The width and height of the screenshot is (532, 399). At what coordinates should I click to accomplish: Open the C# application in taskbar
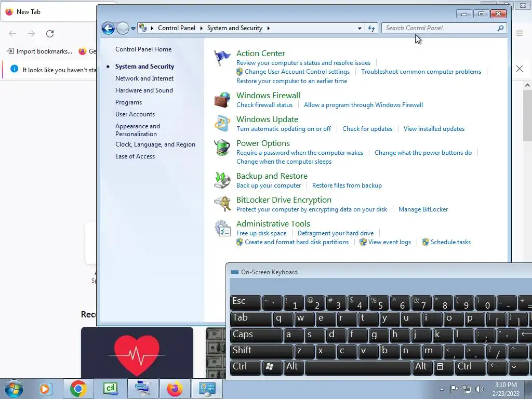click(111, 389)
